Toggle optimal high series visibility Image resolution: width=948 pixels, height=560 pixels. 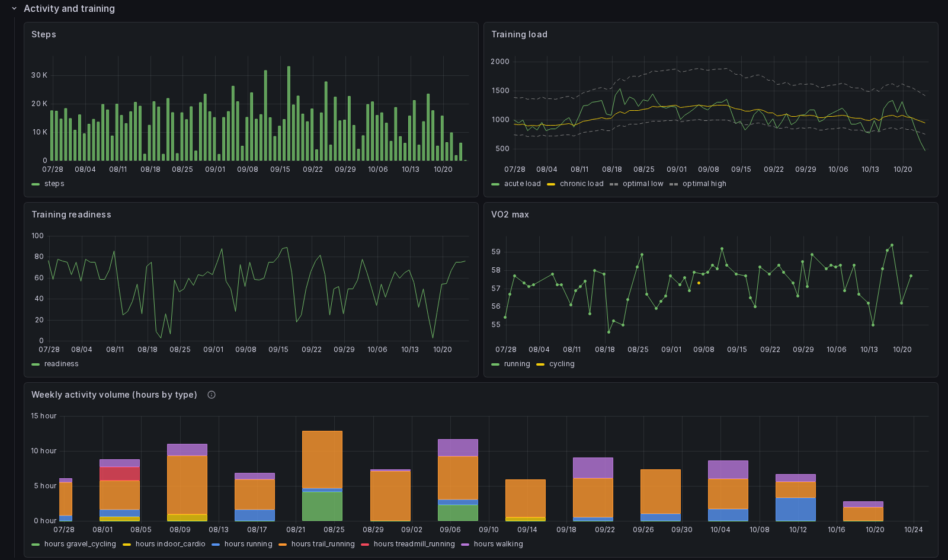click(x=704, y=184)
